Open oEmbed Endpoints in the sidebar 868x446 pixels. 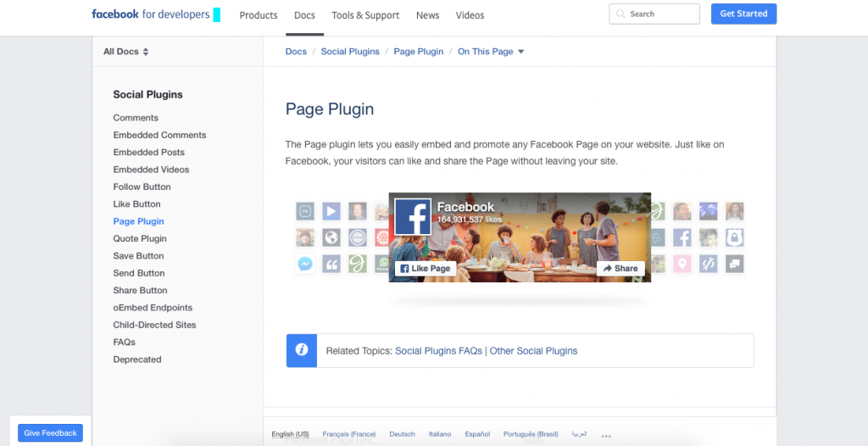tap(153, 308)
